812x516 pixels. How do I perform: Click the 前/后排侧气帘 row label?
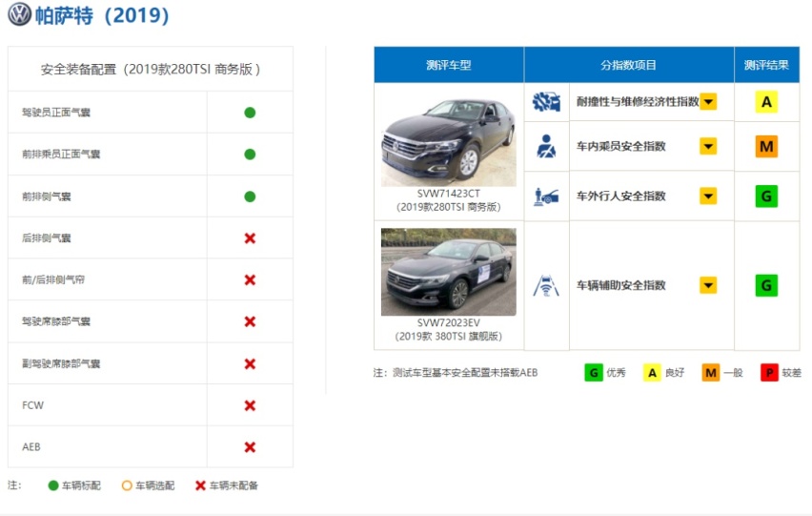point(52,279)
